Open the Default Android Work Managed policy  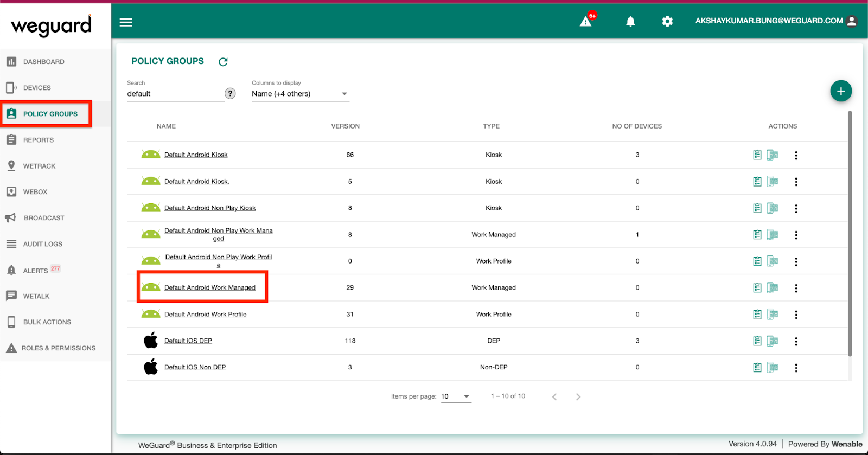point(210,287)
